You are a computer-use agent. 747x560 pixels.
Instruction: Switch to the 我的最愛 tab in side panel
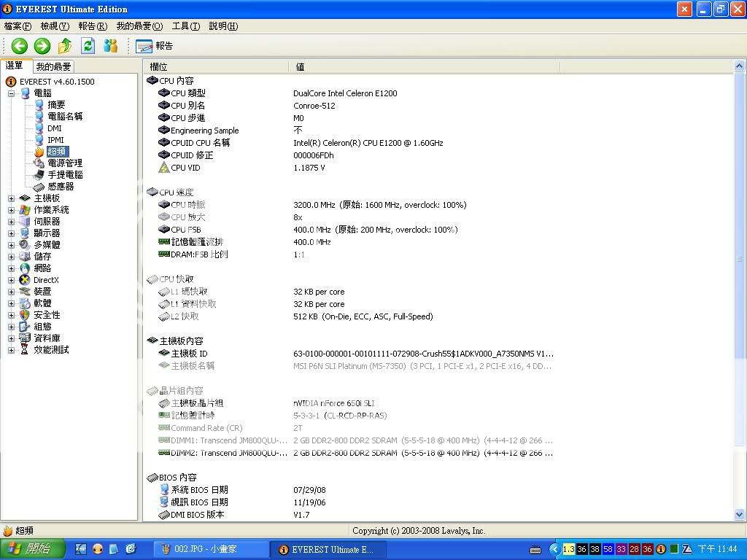pyautogui.click(x=53, y=66)
